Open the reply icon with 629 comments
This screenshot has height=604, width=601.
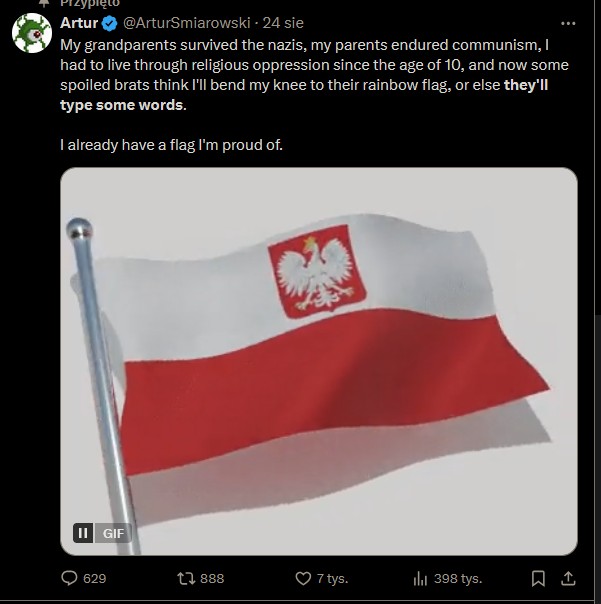pyautogui.click(x=69, y=578)
